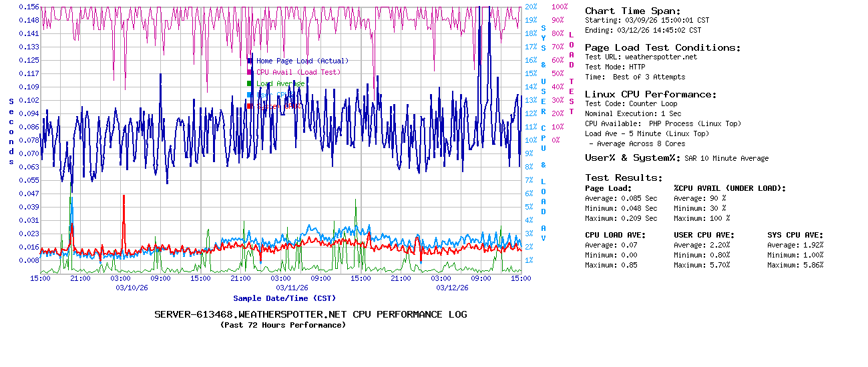The height and width of the screenshot is (367, 868).
Task: Click the blue Home Page Load legend swatch
Action: point(250,61)
